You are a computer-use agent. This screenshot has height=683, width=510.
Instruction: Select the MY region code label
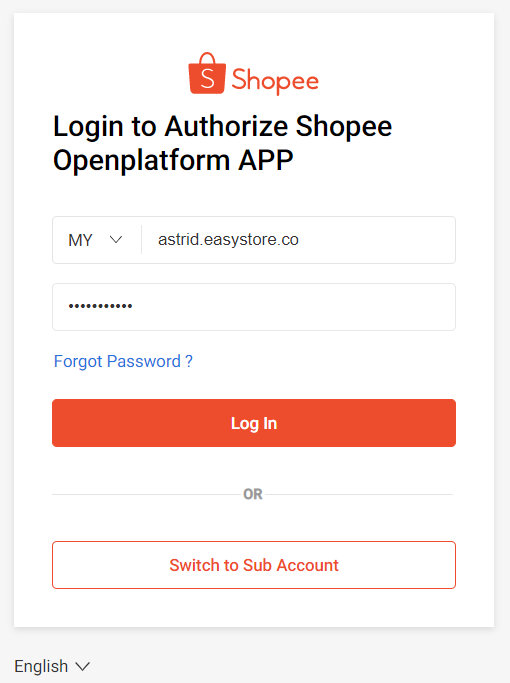point(80,240)
